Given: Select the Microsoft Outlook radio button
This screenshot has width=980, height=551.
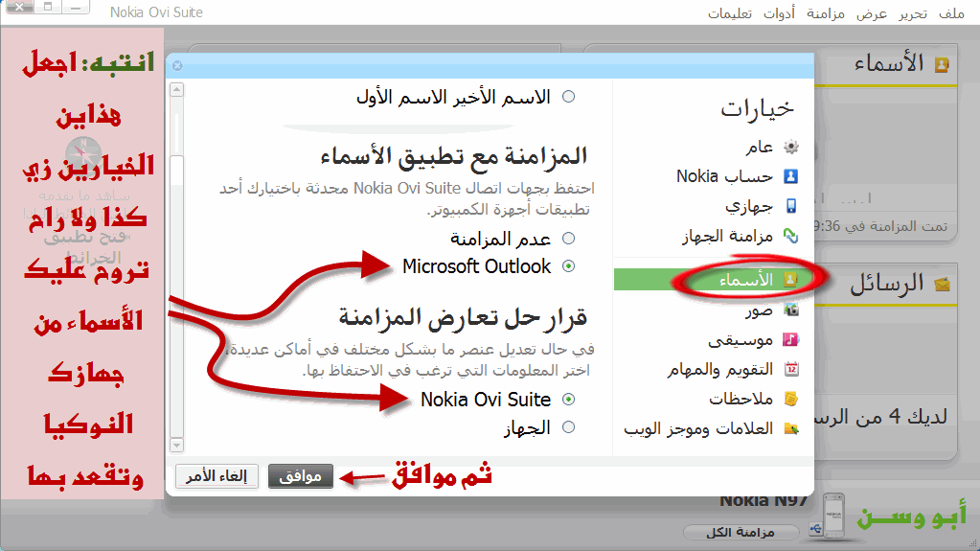Looking at the screenshot, I should (x=568, y=266).
